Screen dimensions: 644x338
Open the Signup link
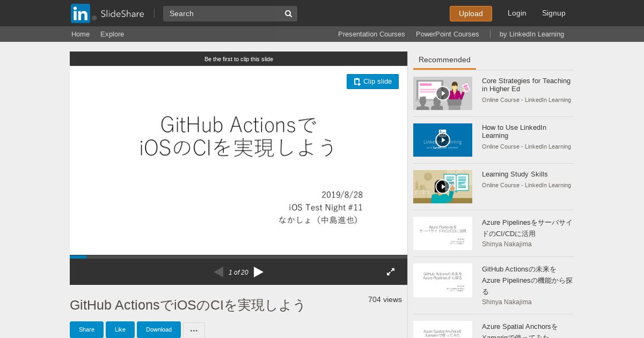coord(554,13)
